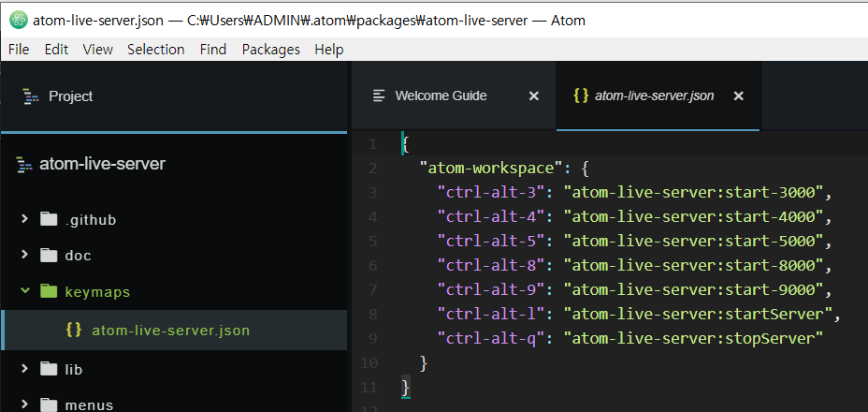Click the "atom-live-server:start-5000" value
Viewport: 868px width, 412px height.
click(x=694, y=242)
